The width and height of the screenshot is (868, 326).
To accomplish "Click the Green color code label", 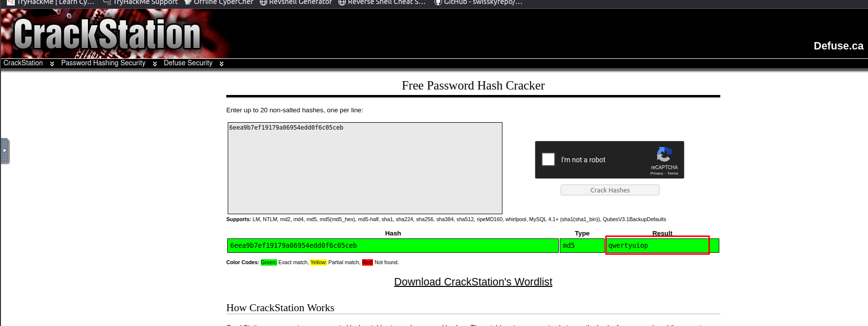I will [269, 262].
